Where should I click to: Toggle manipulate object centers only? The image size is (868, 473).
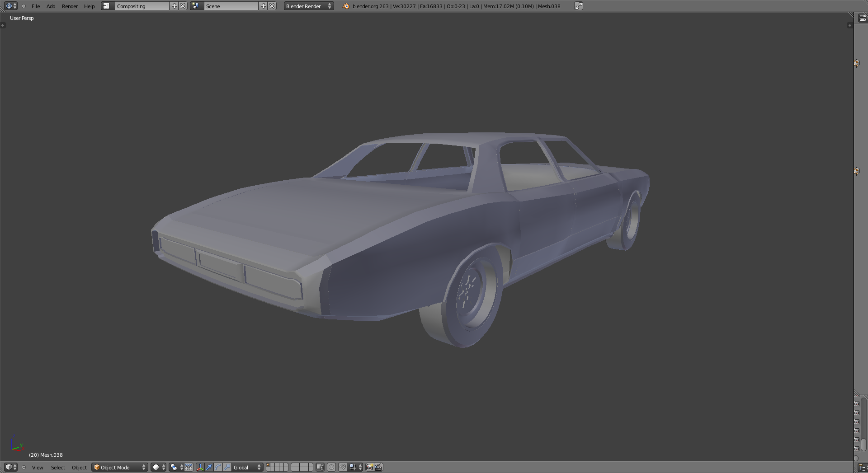(189, 467)
